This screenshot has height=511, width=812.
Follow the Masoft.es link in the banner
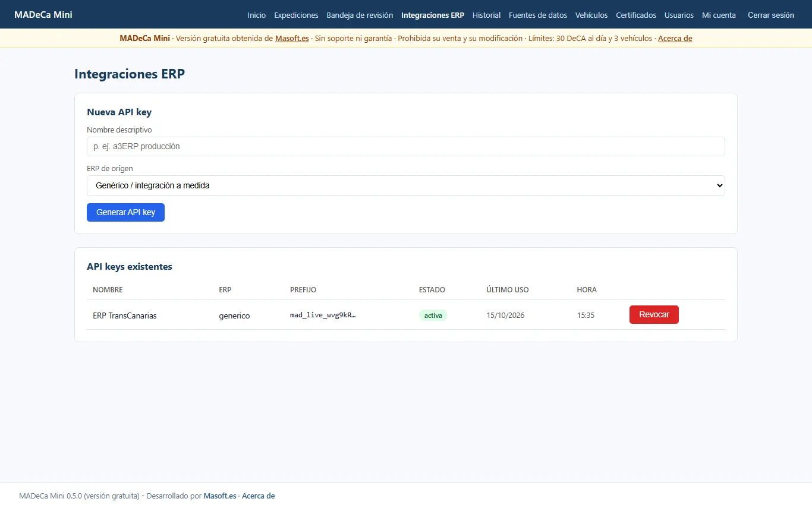(292, 38)
